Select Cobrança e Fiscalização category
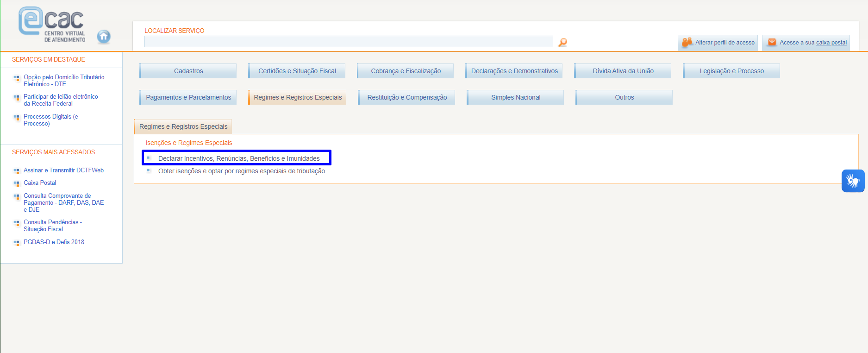 click(406, 71)
